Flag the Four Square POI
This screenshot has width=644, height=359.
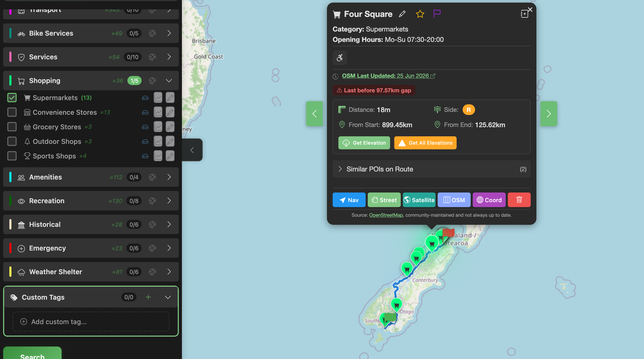437,14
